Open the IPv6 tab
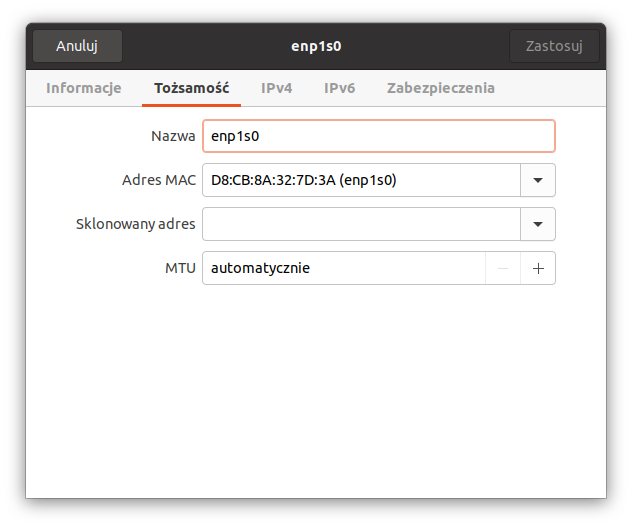Screen dimensions: 632x527 [x=339, y=88]
